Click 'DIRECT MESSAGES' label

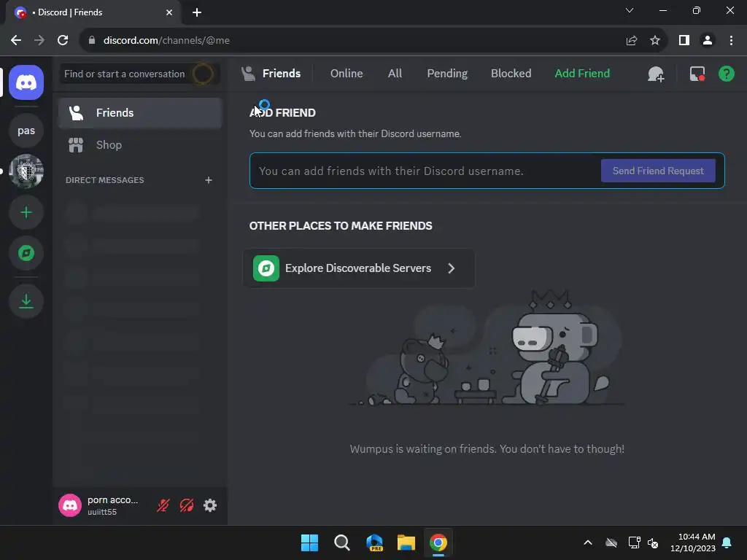tap(105, 180)
